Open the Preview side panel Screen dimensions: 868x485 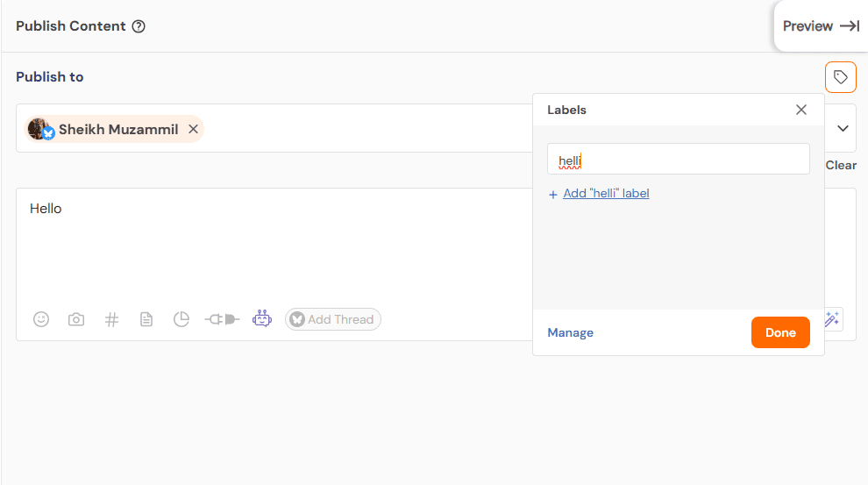[x=821, y=26]
